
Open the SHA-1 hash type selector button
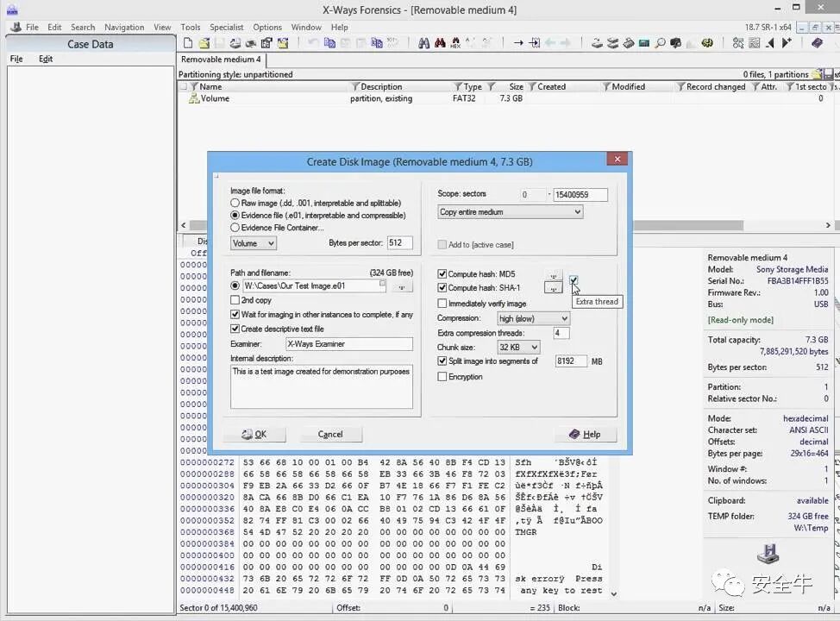click(x=554, y=288)
